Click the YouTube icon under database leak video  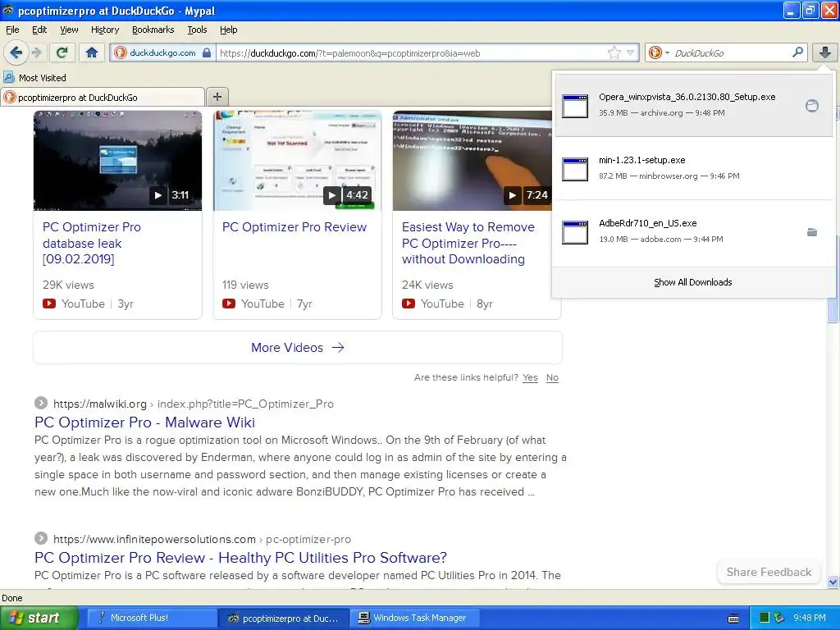pos(48,304)
